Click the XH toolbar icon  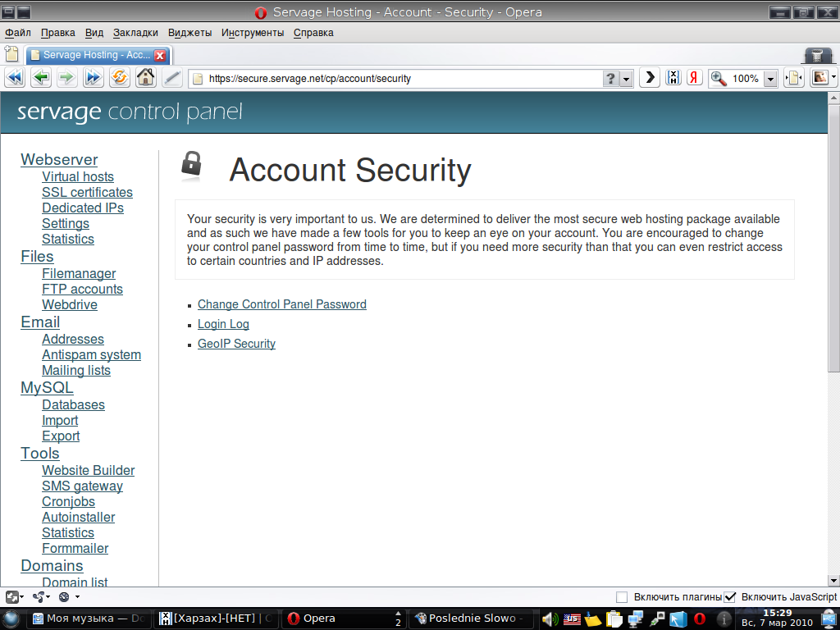pos(673,78)
